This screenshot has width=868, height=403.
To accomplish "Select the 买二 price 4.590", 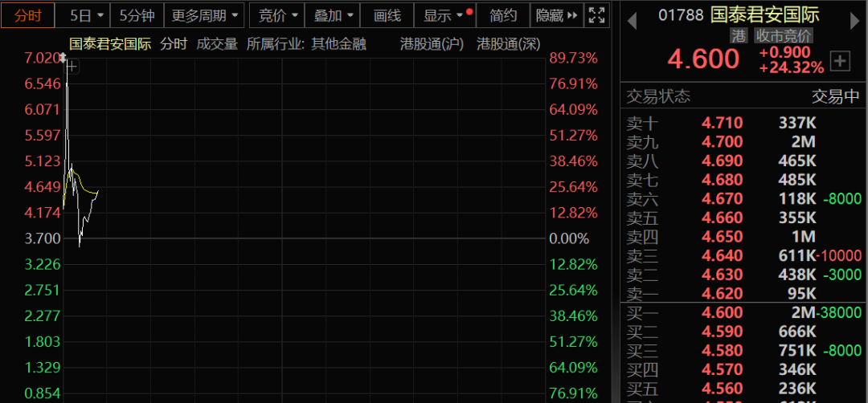I will [723, 331].
